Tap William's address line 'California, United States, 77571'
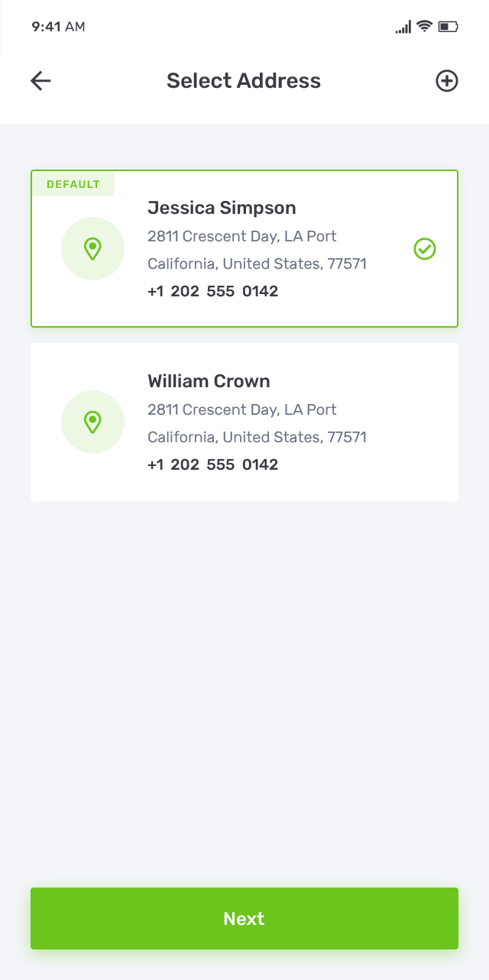Screen dimensions: 489x980 point(257,437)
